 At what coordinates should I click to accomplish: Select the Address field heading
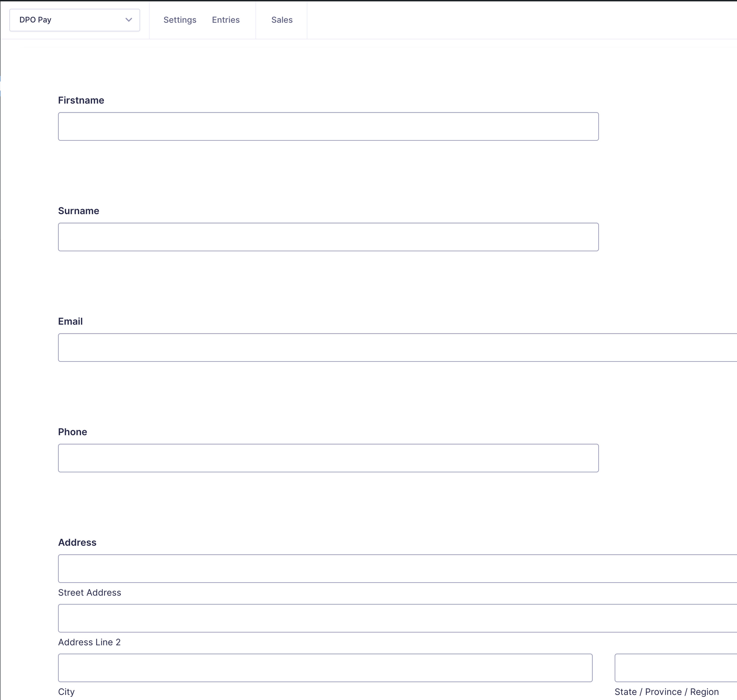point(77,542)
